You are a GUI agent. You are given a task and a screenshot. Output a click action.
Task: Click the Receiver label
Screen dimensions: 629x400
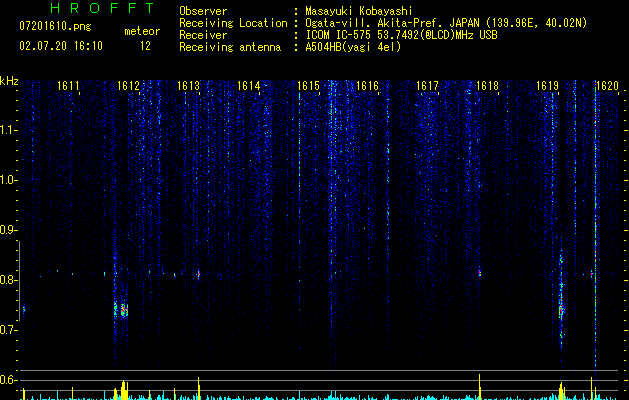pyautogui.click(x=203, y=35)
